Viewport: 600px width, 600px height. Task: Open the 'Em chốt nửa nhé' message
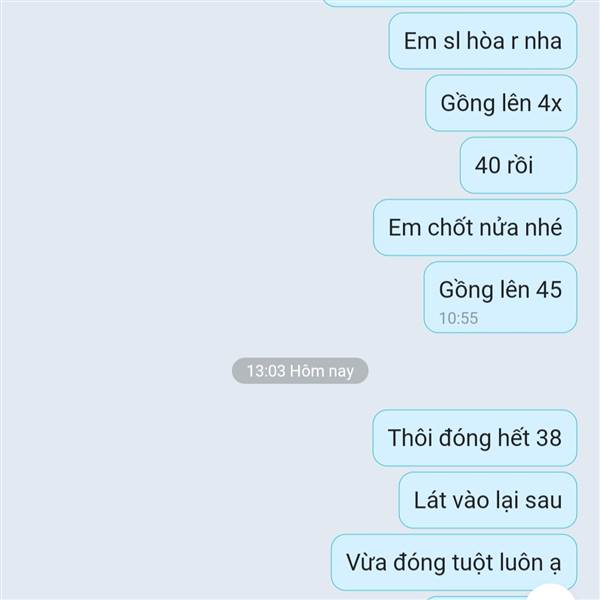coord(475,227)
